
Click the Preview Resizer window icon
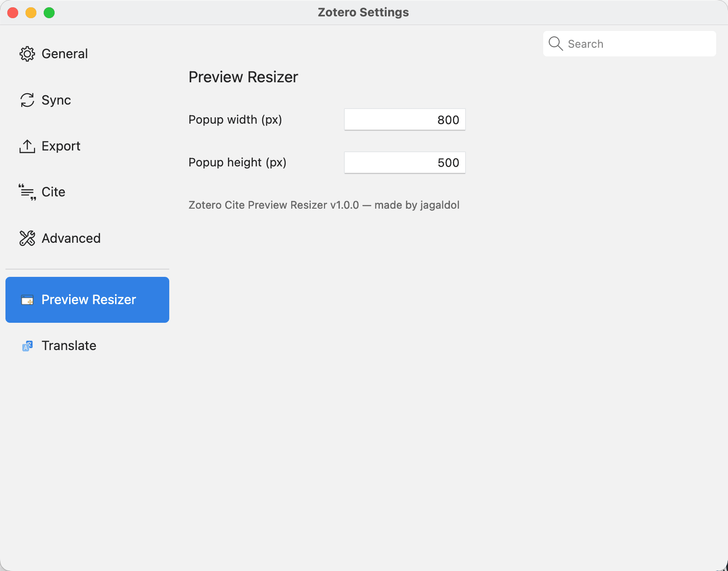tap(27, 300)
